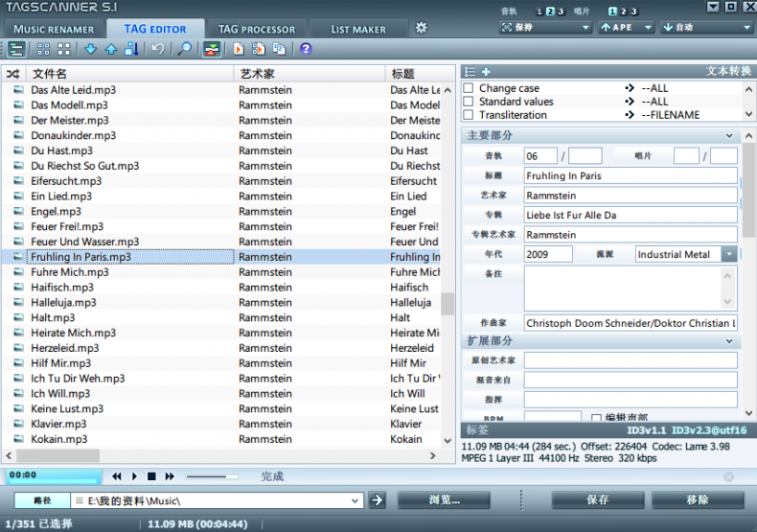
Task: Open the Tag Processor tab
Action: click(256, 29)
